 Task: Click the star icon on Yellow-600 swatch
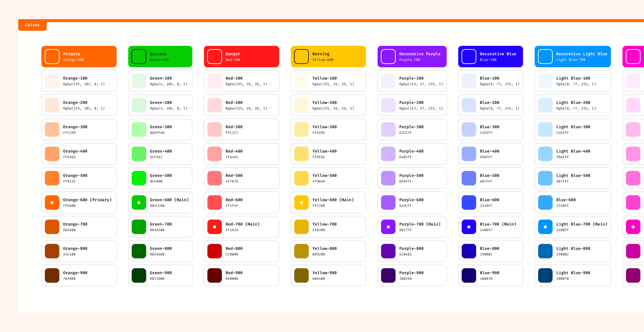(x=301, y=202)
